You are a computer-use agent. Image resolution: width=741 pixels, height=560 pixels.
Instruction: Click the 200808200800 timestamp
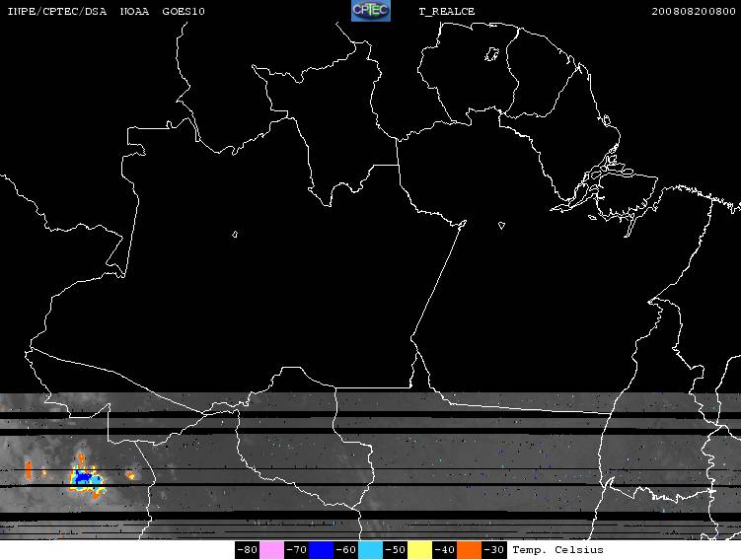tap(694, 11)
